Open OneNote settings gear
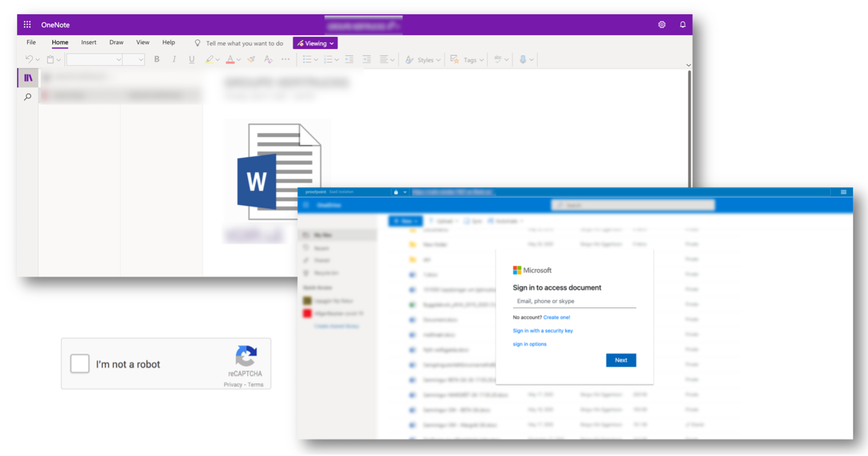868x456 pixels. 662,25
